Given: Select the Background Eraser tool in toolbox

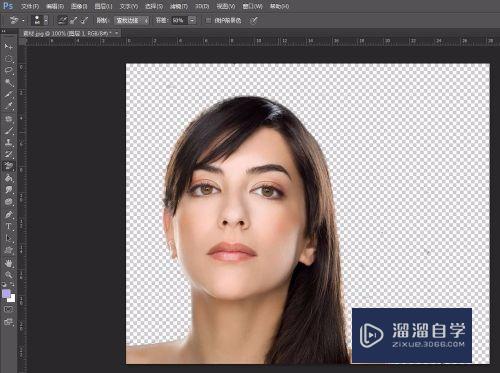Looking at the screenshot, I should tap(9, 166).
